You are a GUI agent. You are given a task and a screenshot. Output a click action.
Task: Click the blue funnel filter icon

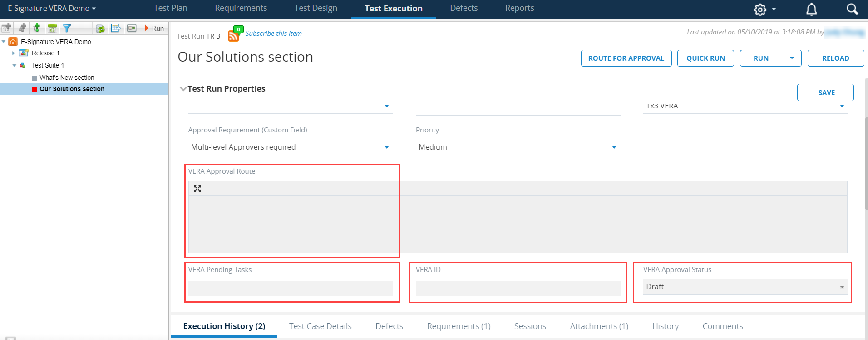[67, 28]
